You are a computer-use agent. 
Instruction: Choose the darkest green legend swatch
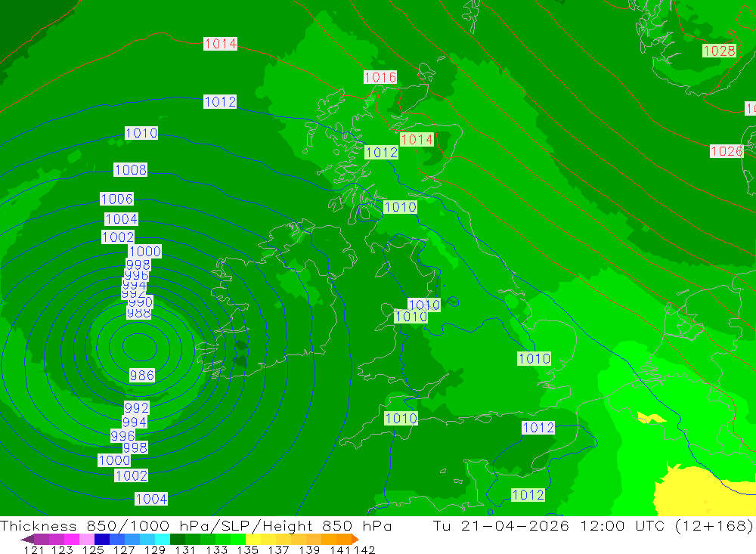(178, 539)
